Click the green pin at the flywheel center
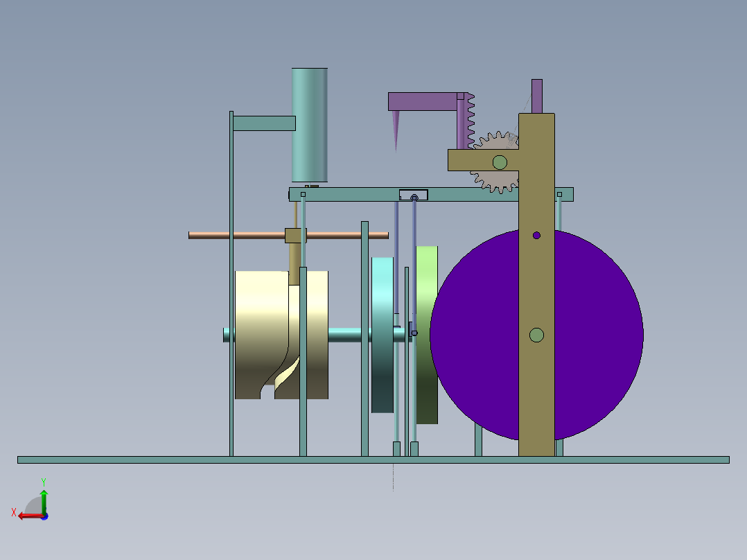The height and width of the screenshot is (560, 747). point(536,335)
